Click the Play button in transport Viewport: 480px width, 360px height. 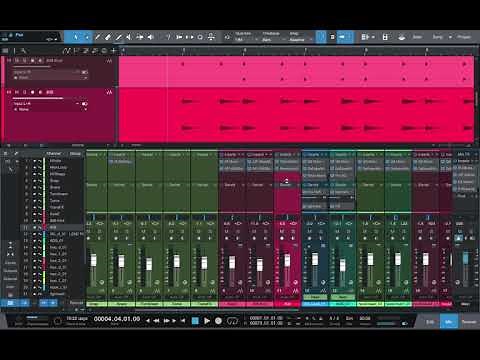pos(207,321)
